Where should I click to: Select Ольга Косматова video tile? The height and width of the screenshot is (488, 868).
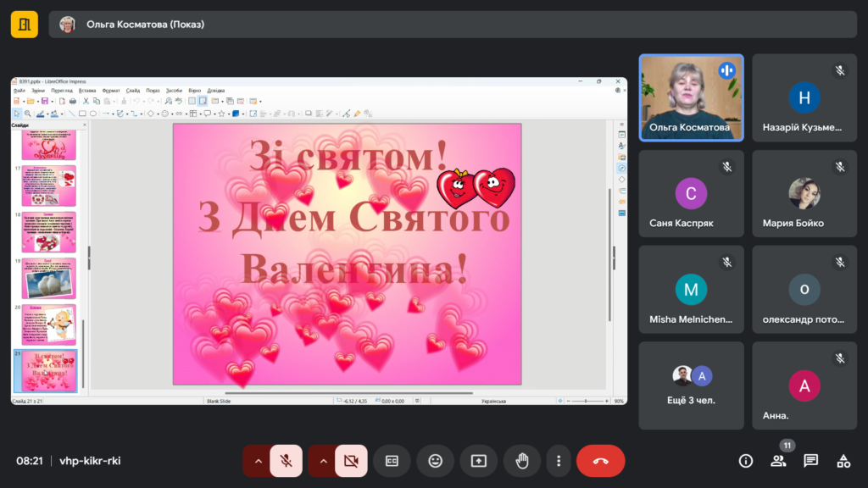coord(691,97)
